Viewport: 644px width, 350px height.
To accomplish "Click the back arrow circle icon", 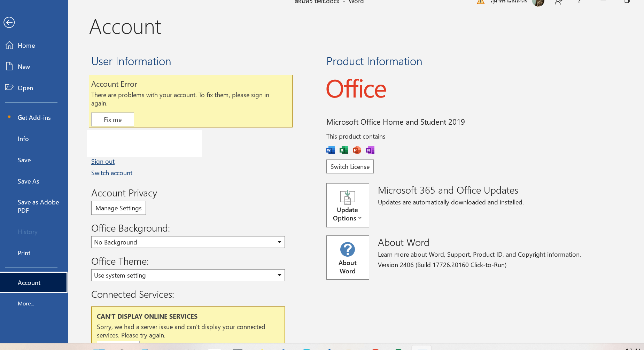I will pos(9,22).
